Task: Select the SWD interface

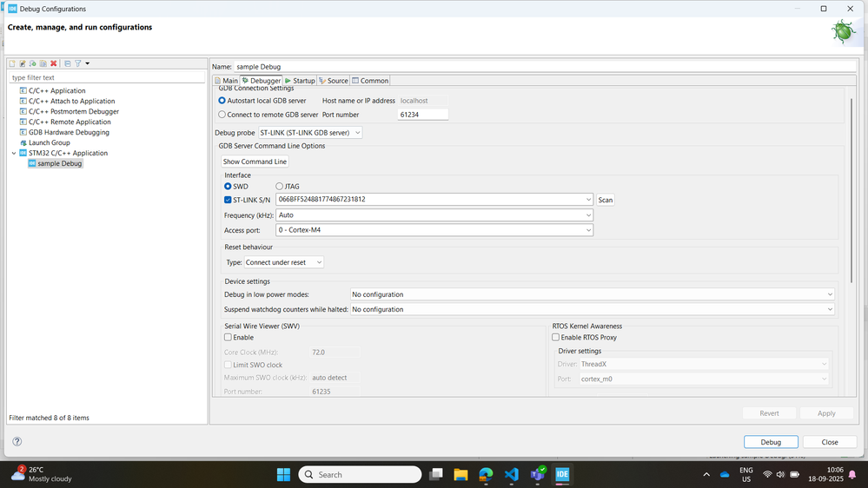Action: pyautogui.click(x=228, y=187)
